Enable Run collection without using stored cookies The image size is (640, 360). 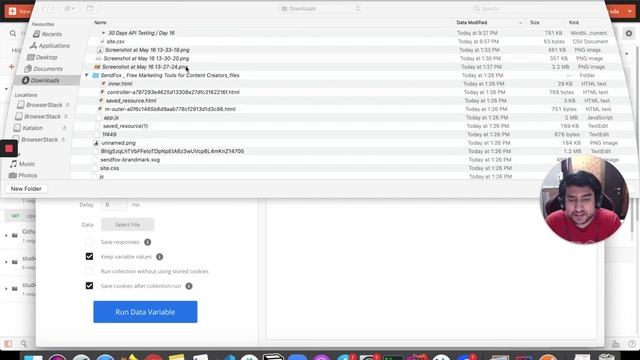89,271
